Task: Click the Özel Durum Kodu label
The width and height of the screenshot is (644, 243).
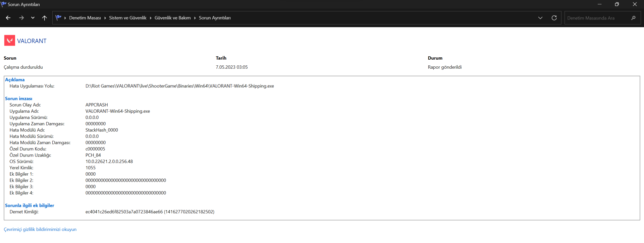Action: [28, 149]
